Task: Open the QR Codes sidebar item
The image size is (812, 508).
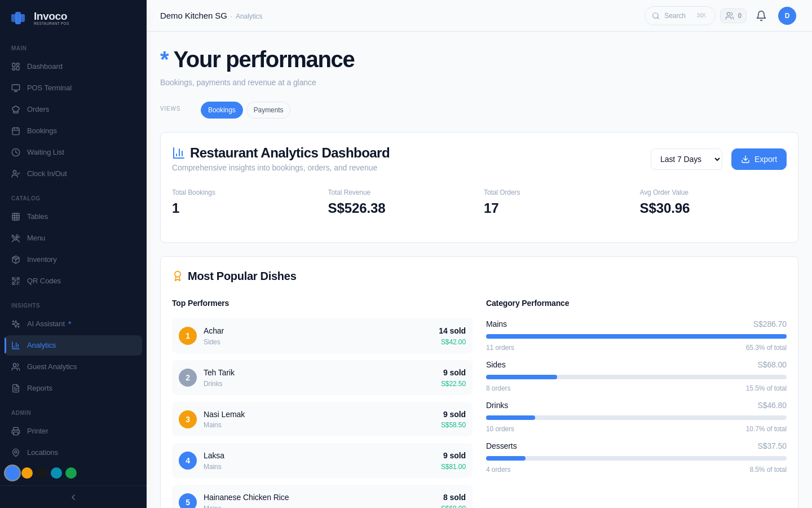Action: pos(44,281)
